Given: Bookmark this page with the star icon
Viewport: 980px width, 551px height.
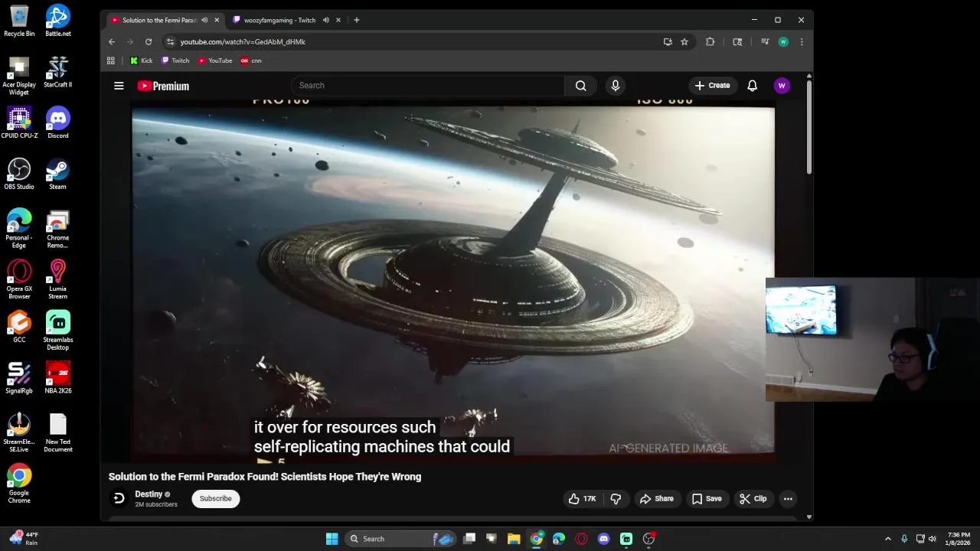Looking at the screenshot, I should pyautogui.click(x=684, y=42).
